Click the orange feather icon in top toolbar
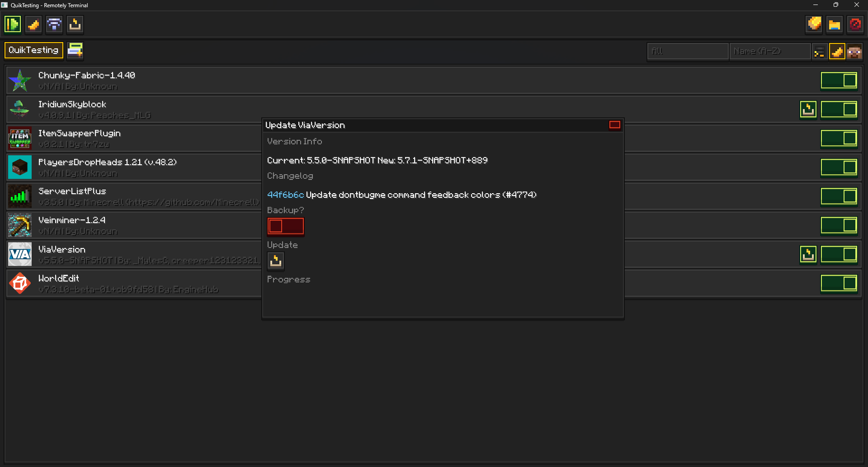 coord(33,24)
